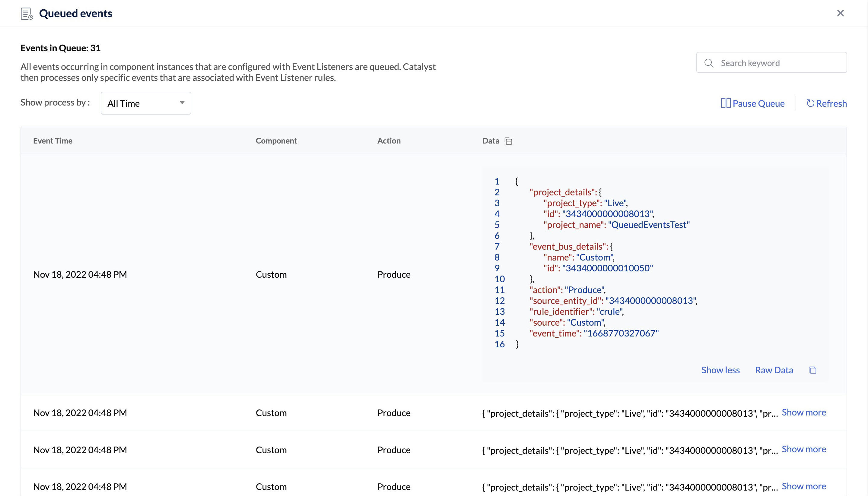Click the "crule" rule_identifier value
Screen dimensions: 868x496
(610, 312)
